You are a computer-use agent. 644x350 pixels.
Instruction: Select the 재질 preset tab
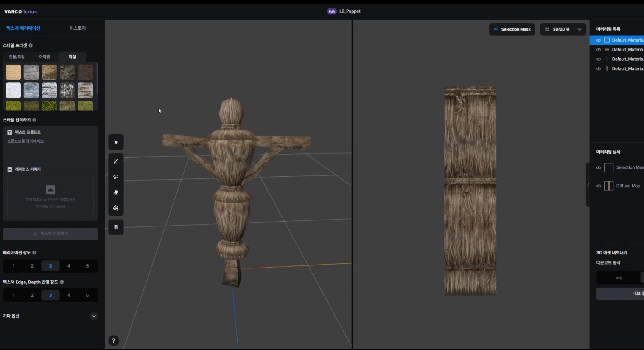pos(72,56)
